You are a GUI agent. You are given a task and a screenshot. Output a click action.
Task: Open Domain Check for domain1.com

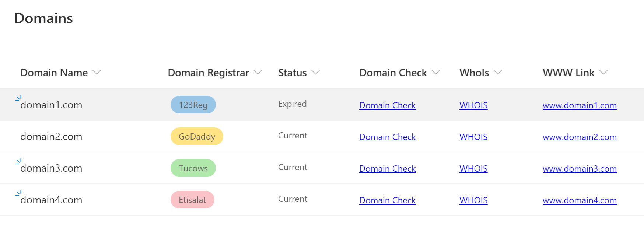[x=387, y=105]
